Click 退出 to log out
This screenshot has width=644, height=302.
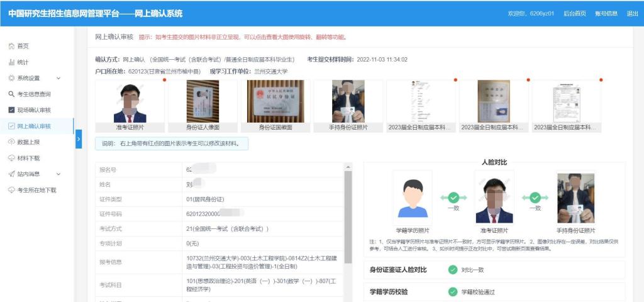point(632,13)
